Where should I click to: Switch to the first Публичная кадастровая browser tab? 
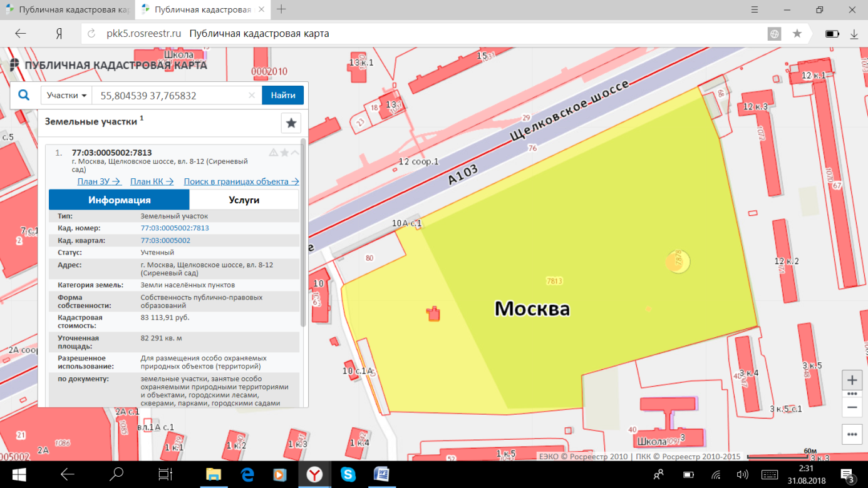click(x=68, y=10)
